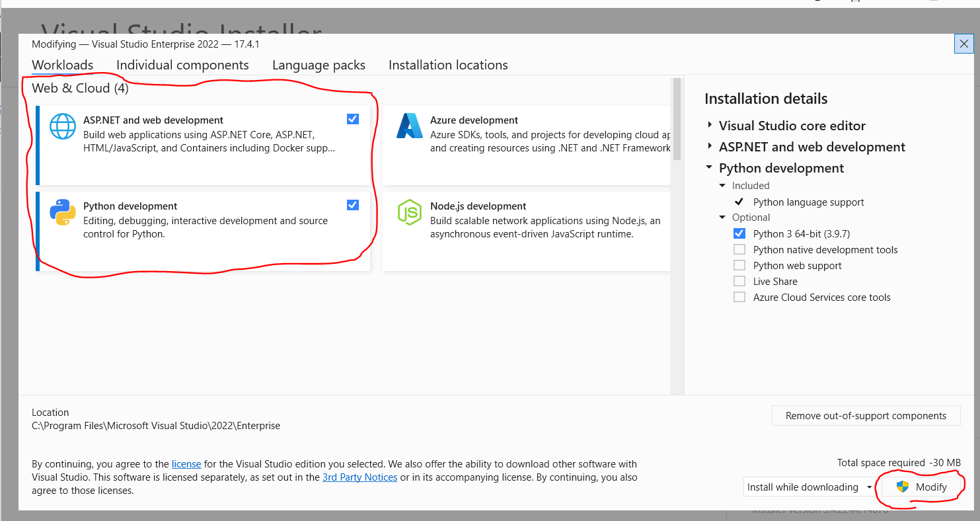Select the Node.js development workload card
Screen dimensions: 980x521
[x=527, y=231]
